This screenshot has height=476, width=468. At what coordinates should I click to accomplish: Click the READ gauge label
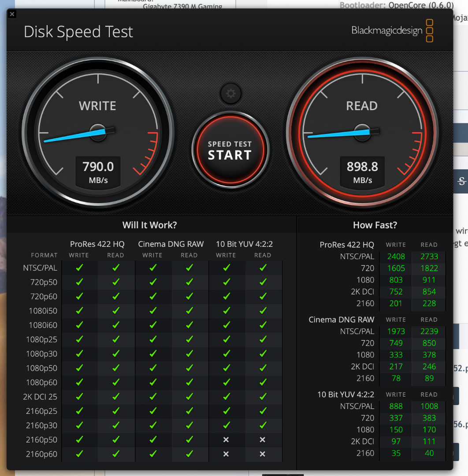(362, 106)
